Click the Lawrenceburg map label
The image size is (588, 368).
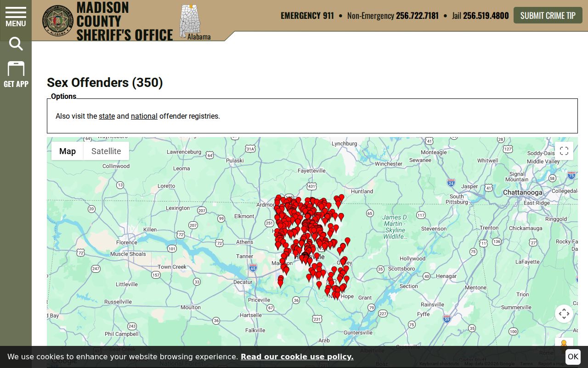click(x=184, y=152)
